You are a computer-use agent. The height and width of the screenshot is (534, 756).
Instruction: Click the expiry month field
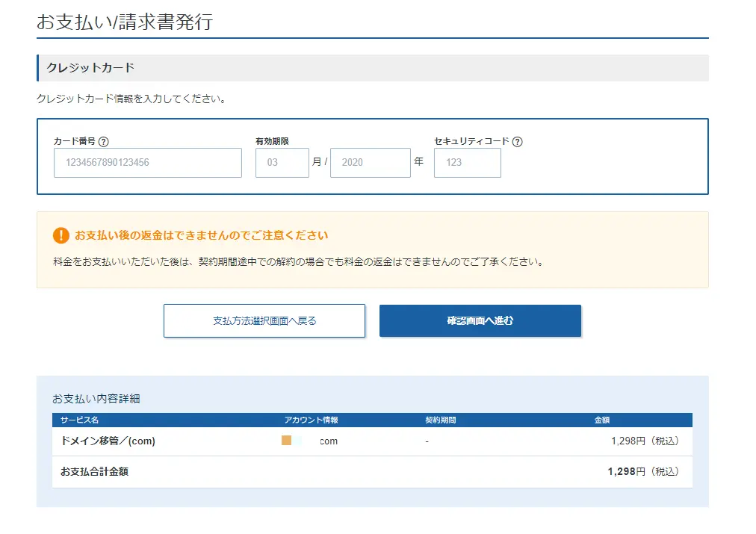[x=282, y=163]
